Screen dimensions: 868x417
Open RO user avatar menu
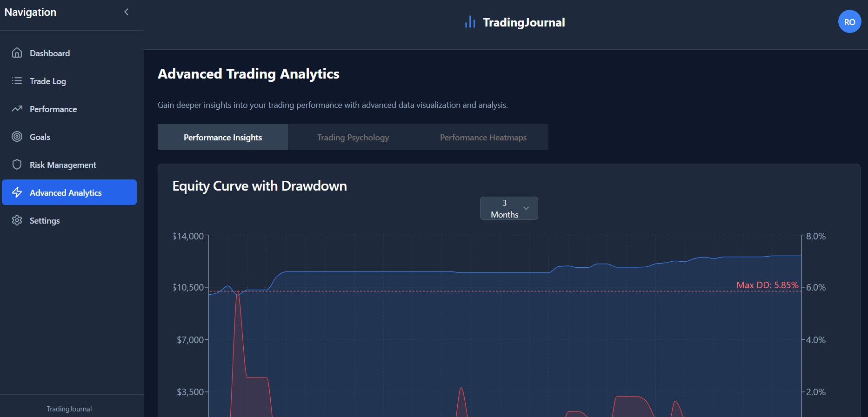pyautogui.click(x=849, y=22)
